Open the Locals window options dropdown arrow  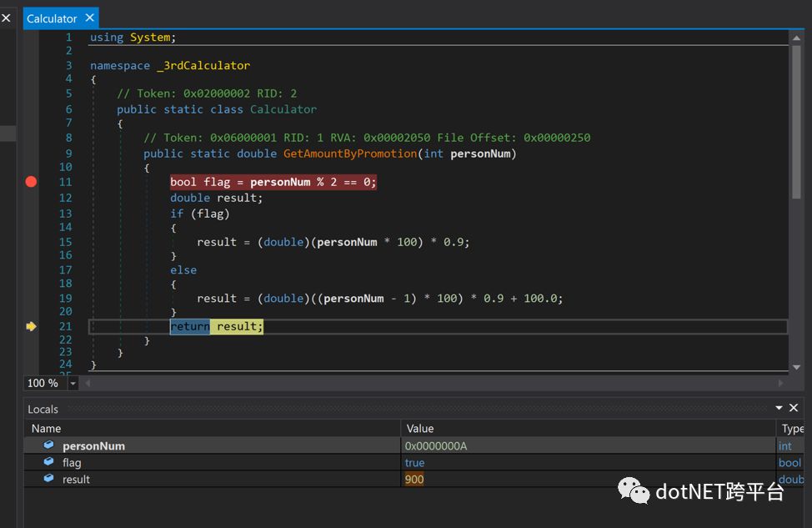pyautogui.click(x=779, y=409)
